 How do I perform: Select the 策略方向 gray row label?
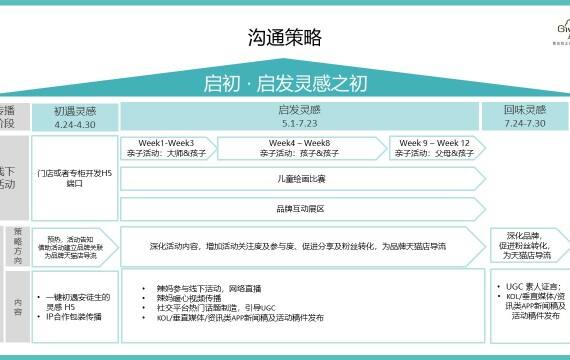coord(17,246)
